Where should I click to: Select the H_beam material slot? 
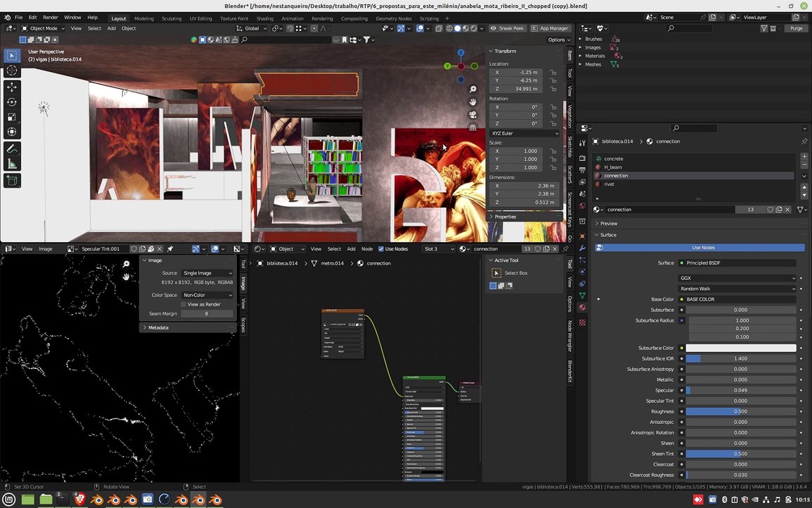coord(694,167)
